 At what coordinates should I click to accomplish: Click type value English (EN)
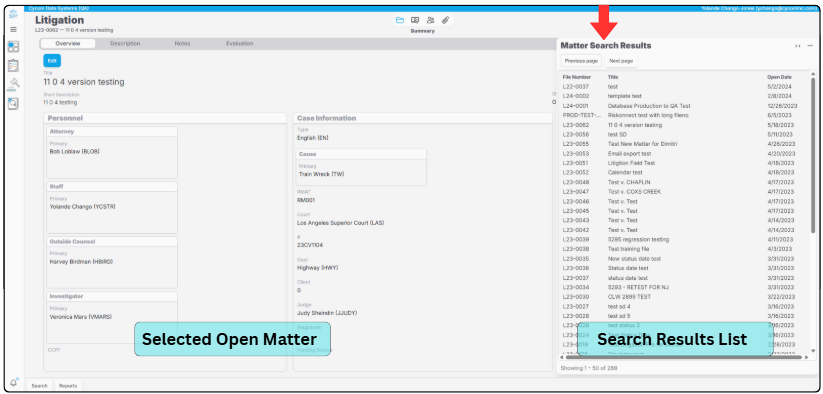pos(314,138)
